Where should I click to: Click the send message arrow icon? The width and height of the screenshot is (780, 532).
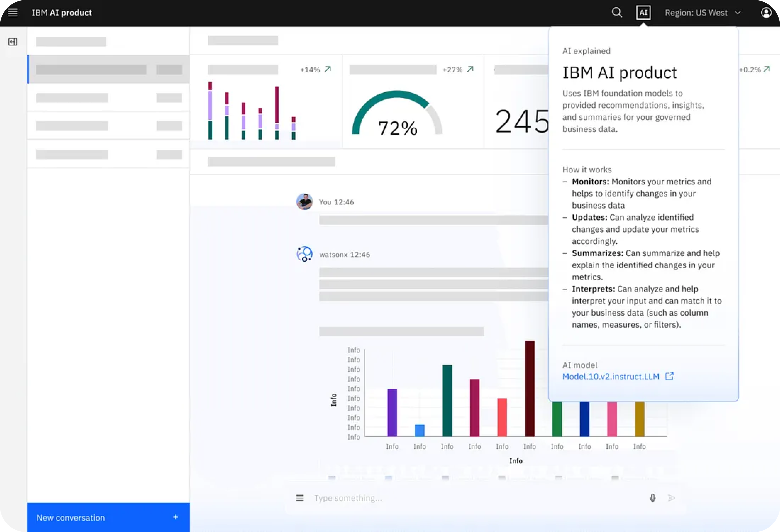click(671, 498)
